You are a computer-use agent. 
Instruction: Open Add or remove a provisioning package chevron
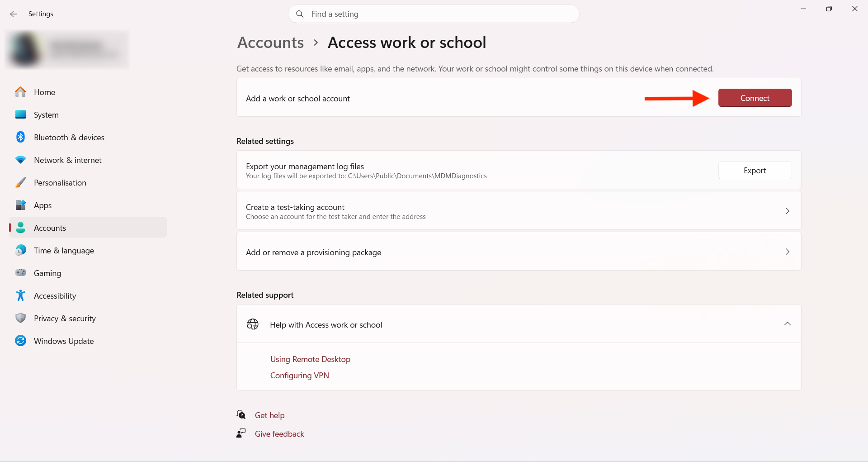click(788, 252)
